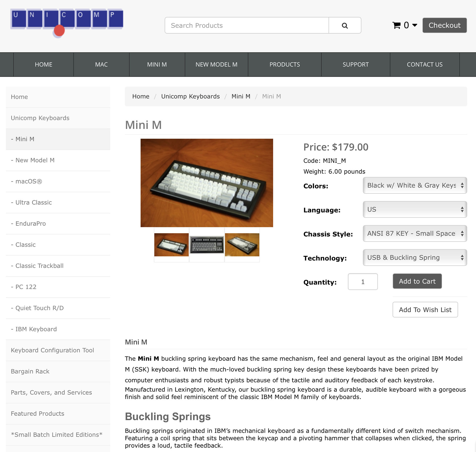Viewport: 476px width, 452px height.
Task: Open the shopping cart icon
Action: pos(396,25)
